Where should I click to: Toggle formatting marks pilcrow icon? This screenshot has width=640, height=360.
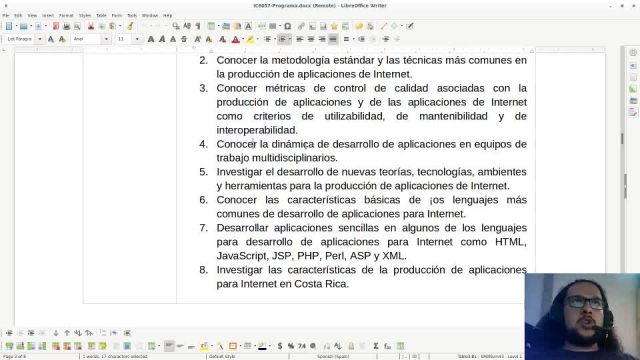(x=198, y=26)
